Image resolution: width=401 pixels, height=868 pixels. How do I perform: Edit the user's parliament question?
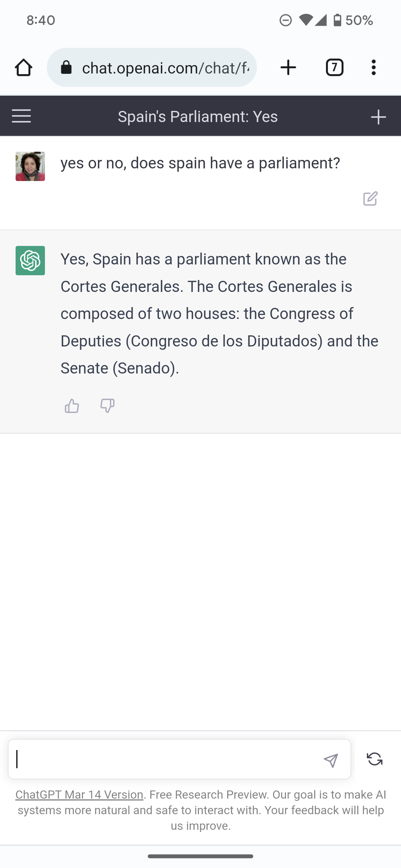point(370,199)
